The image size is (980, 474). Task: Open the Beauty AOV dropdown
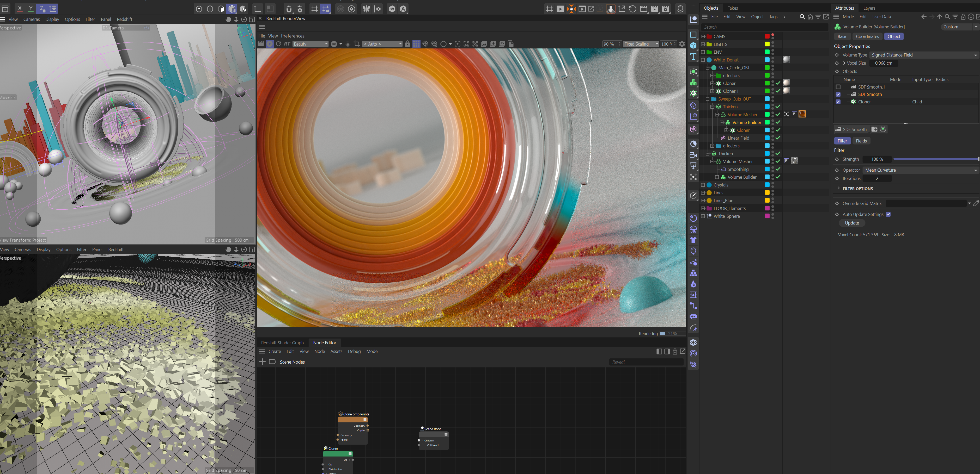click(310, 44)
